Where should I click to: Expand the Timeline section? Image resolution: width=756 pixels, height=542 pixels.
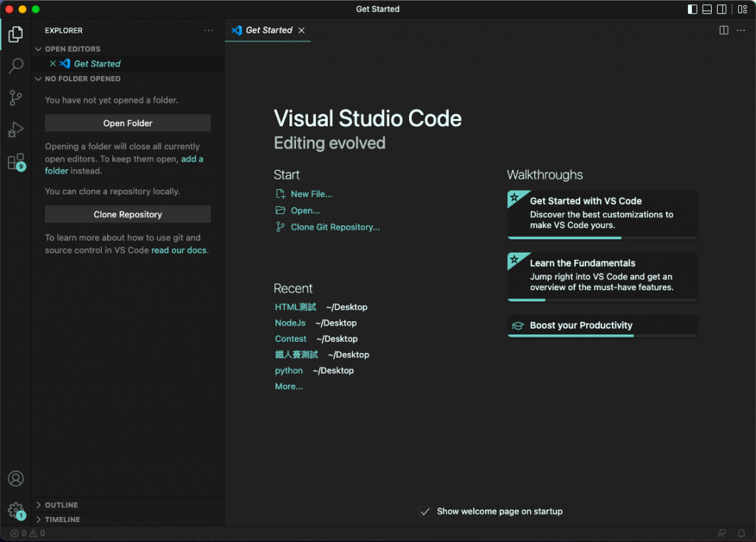[x=63, y=520]
